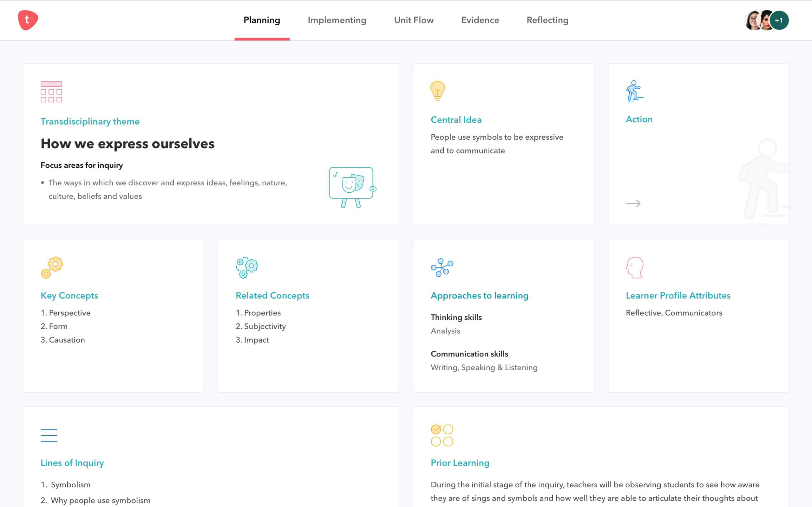This screenshot has height=507, width=812.
Task: Open the Unit Flow tab
Action: (413, 20)
